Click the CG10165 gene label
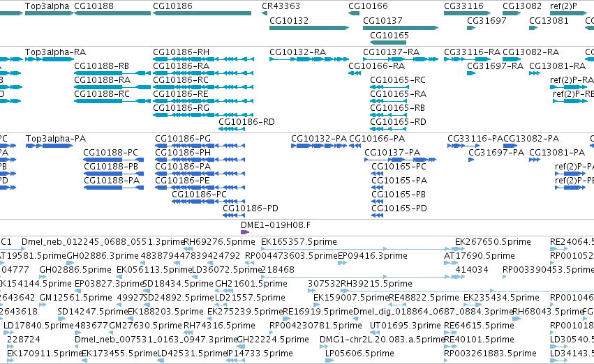Image resolution: width=594 pixels, height=364 pixels. (389, 35)
